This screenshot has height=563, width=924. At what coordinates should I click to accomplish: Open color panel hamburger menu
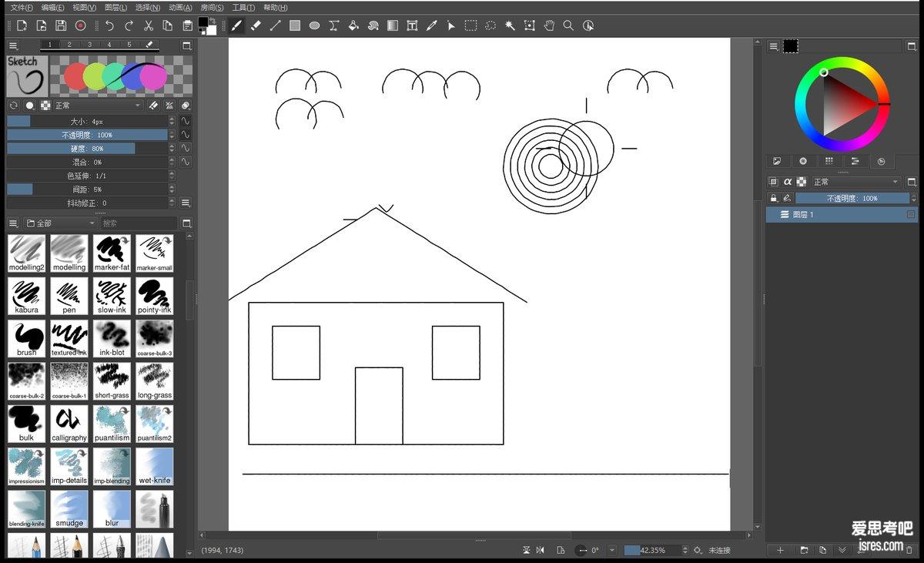point(774,46)
